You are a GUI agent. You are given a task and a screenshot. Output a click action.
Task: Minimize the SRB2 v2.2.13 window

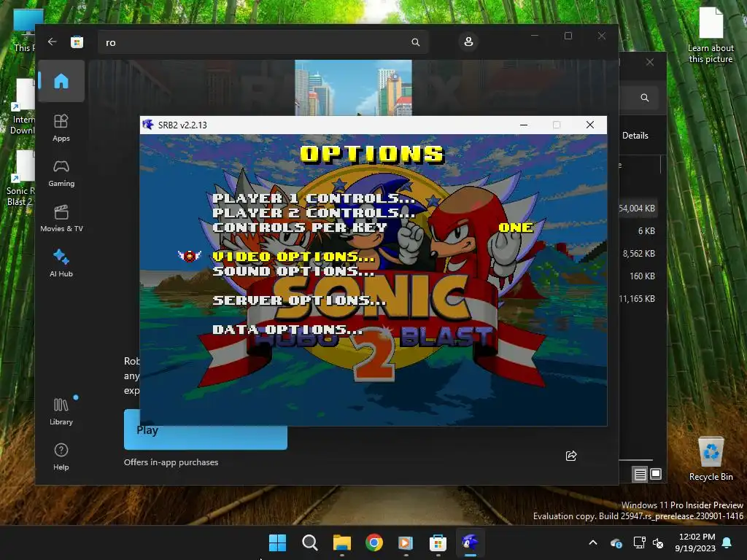[524, 125]
